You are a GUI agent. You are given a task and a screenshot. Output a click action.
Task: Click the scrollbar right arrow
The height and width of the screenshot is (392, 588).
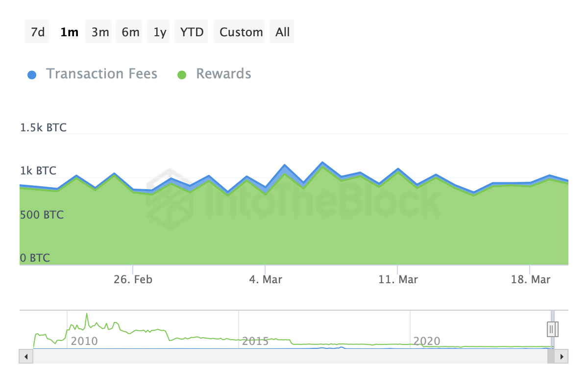(x=563, y=356)
